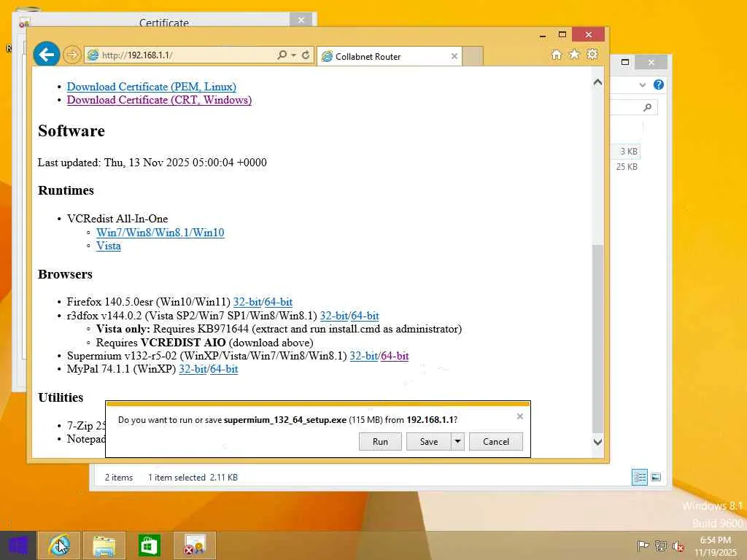Open Help icon in File Explorer window
The width and height of the screenshot is (747, 560).
click(x=659, y=85)
